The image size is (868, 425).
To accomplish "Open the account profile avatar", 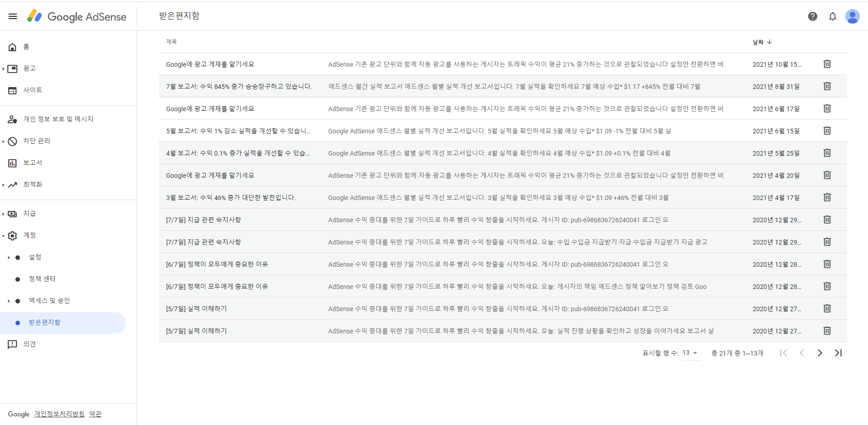I will [x=853, y=16].
